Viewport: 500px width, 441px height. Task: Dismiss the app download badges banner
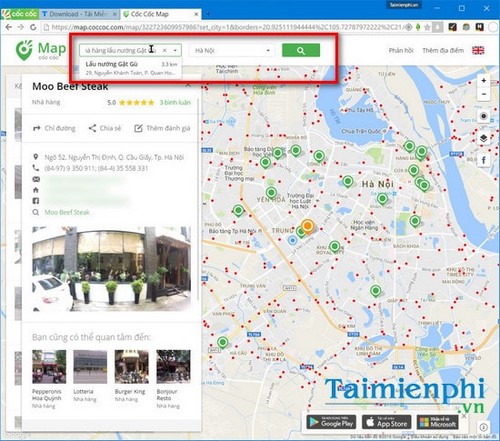[464, 416]
